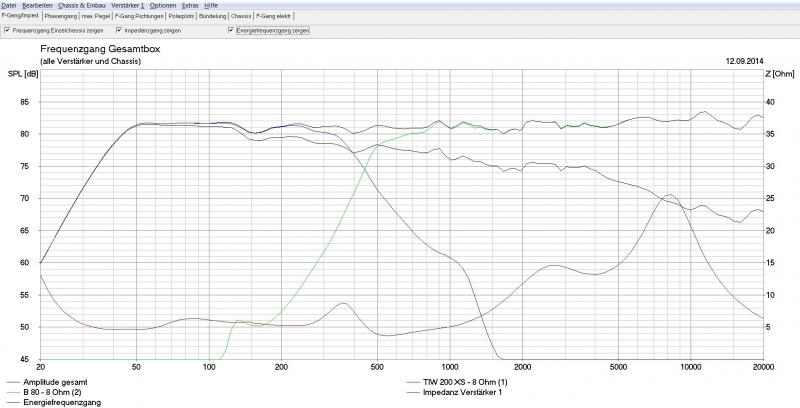Viewport: 800px width, 408px height.
Task: Select the Chassis tab
Action: click(241, 17)
